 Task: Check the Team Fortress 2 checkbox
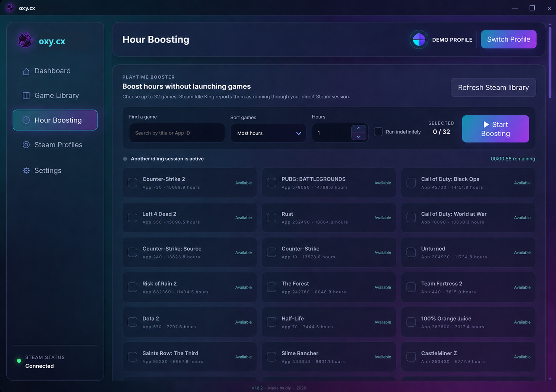(411, 287)
